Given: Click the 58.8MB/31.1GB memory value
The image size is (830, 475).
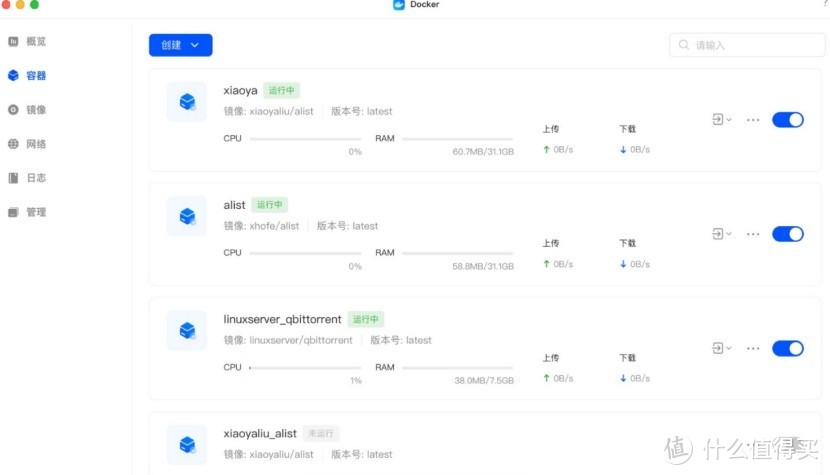Looking at the screenshot, I should [x=483, y=266].
